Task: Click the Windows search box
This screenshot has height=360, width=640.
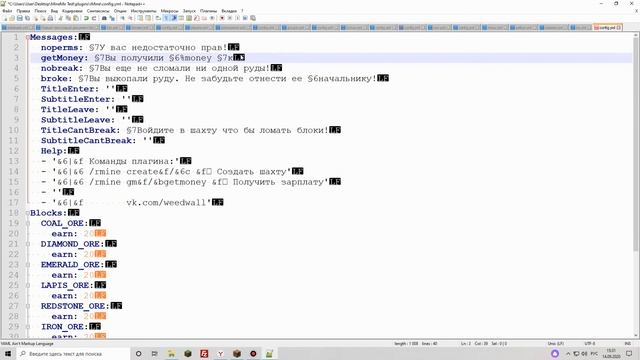Action: (x=73, y=353)
